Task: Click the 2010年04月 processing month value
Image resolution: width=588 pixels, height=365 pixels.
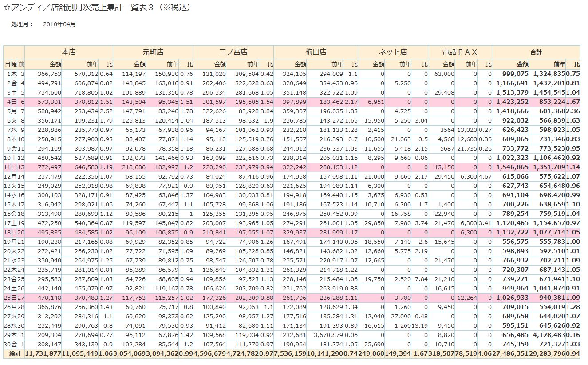Action: (x=59, y=24)
